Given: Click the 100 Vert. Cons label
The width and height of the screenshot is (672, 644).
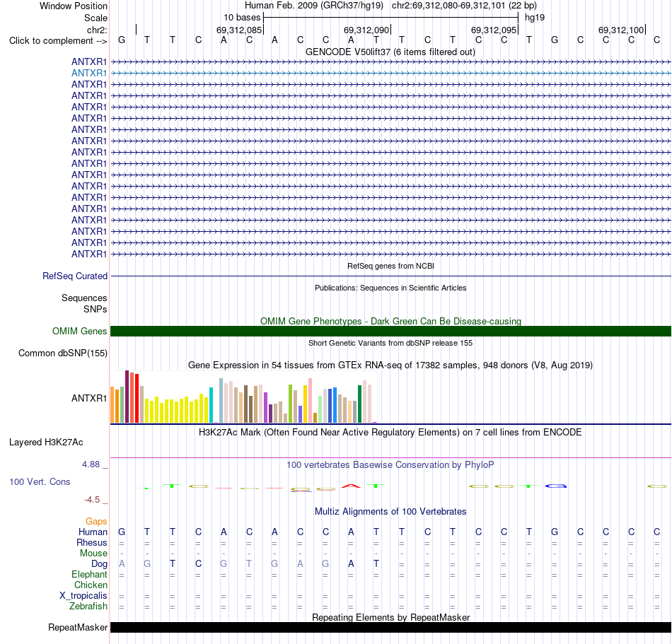Looking at the screenshot, I should pos(40,481).
